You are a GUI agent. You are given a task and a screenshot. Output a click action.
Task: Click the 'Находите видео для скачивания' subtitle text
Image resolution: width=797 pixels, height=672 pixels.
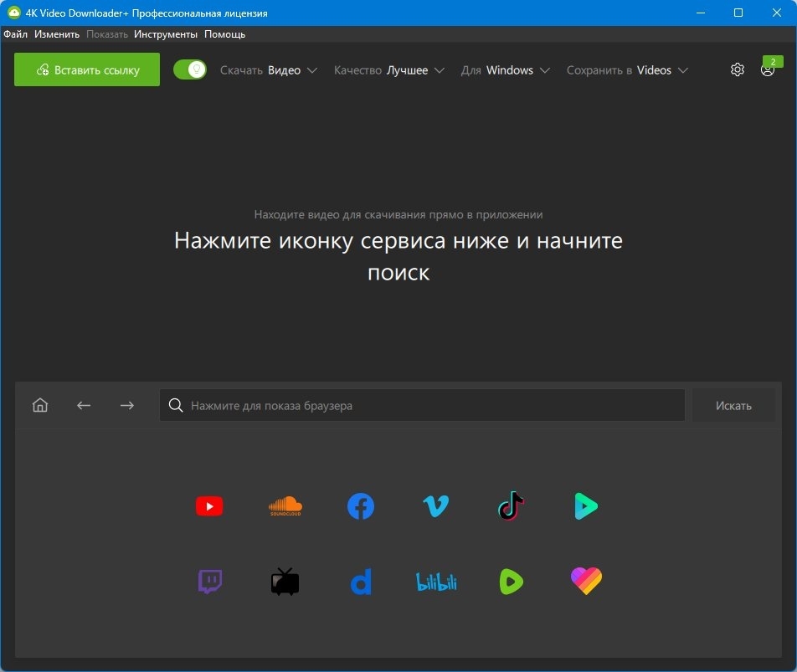398,214
